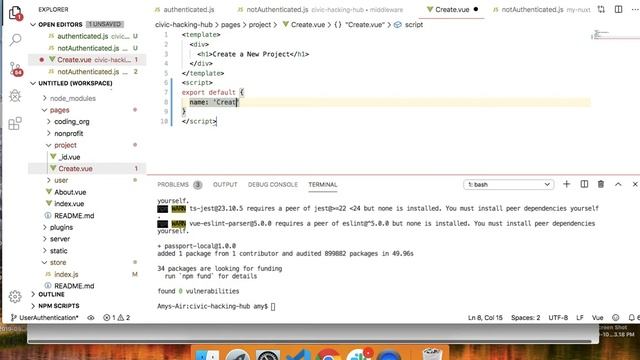
Task: Click the Compare Changes icon in editor toolbar
Action: point(601,9)
